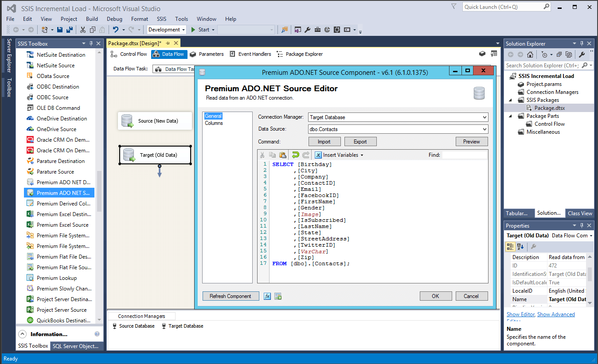The image size is (598, 364).
Task: Click the Import button
Action: 324,142
